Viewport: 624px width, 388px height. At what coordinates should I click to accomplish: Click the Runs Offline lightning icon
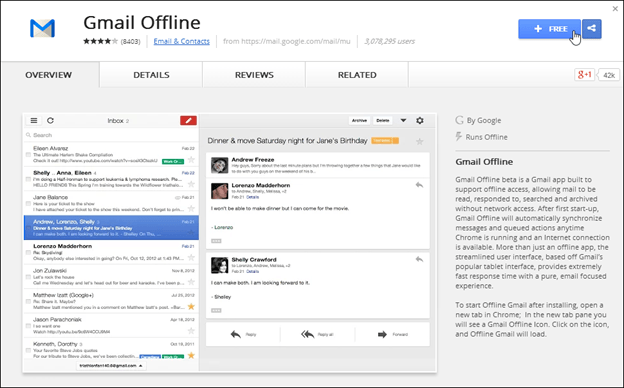[459, 136]
